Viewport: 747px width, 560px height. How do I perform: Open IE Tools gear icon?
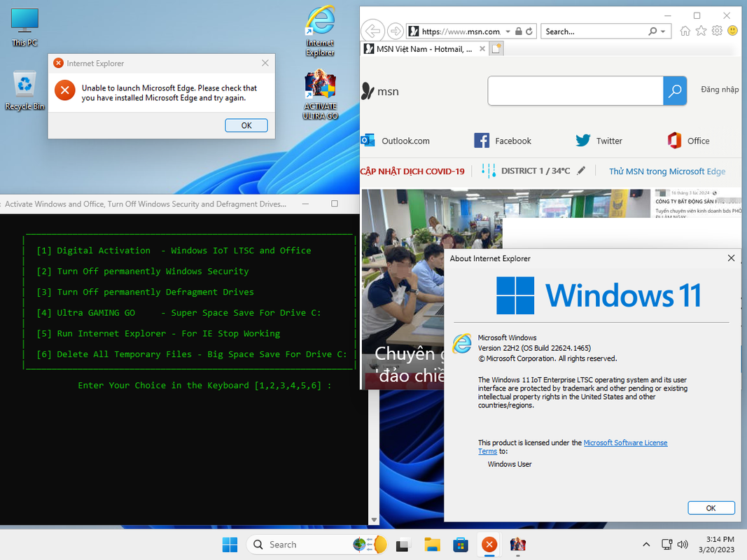coord(716,31)
